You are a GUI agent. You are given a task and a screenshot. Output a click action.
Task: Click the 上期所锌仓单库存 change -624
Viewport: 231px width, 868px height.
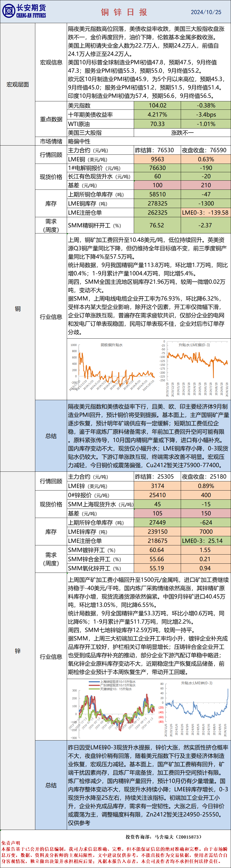[206, 522]
